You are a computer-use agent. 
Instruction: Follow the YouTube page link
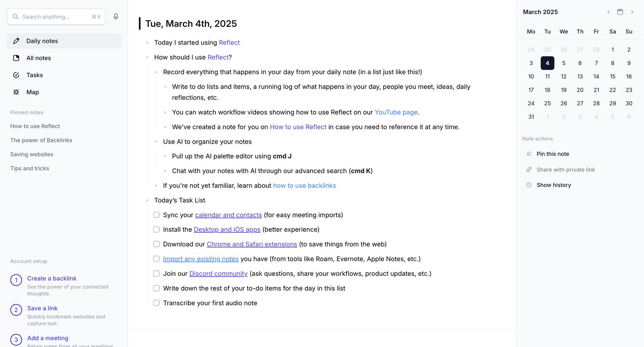396,112
